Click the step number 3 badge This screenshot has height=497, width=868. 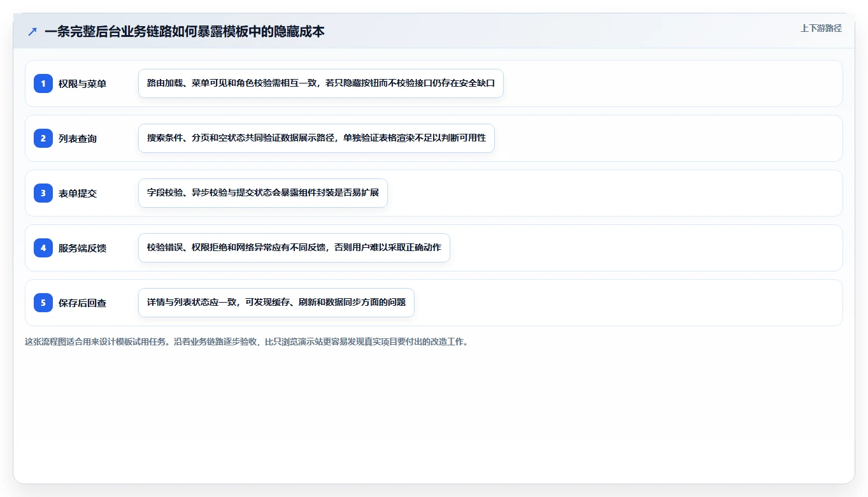click(x=43, y=192)
